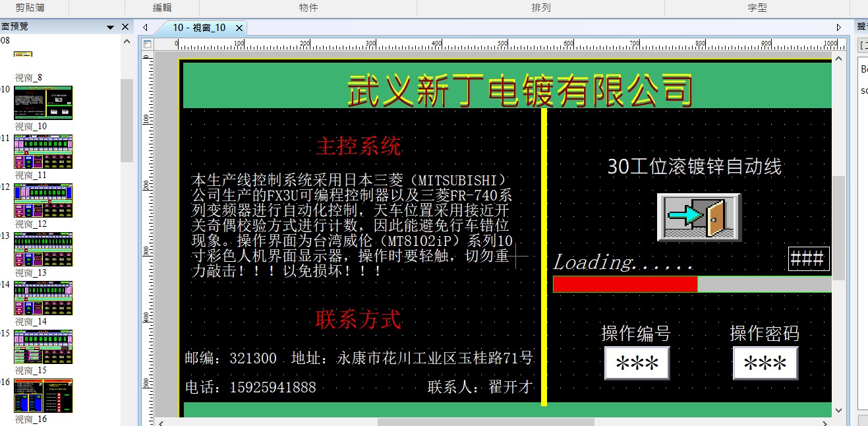Close the 10 - 視窗_10 document tab
The width and height of the screenshot is (868, 426).
pos(239,28)
